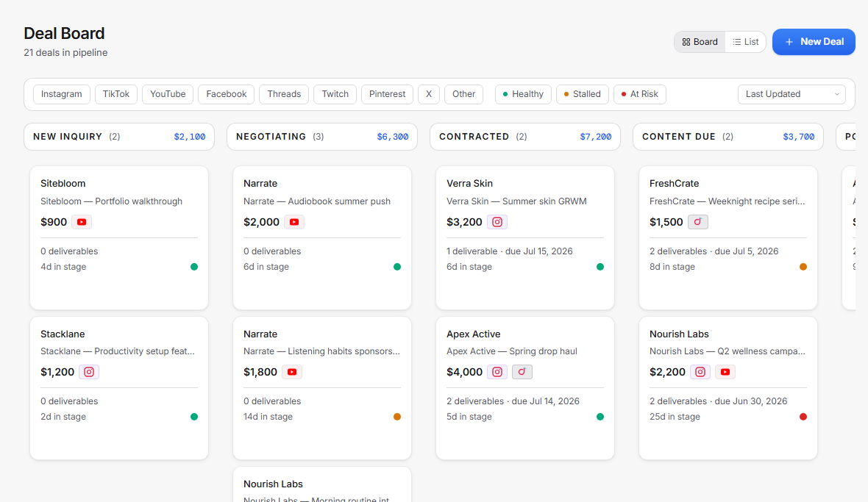Click Negotiating total $6,300
This screenshot has height=502, width=868.
coord(393,137)
